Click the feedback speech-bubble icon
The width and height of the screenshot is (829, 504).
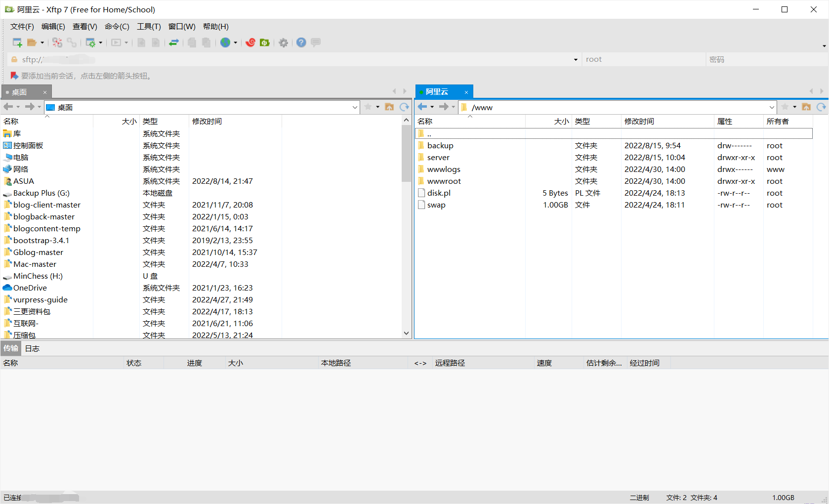click(316, 42)
